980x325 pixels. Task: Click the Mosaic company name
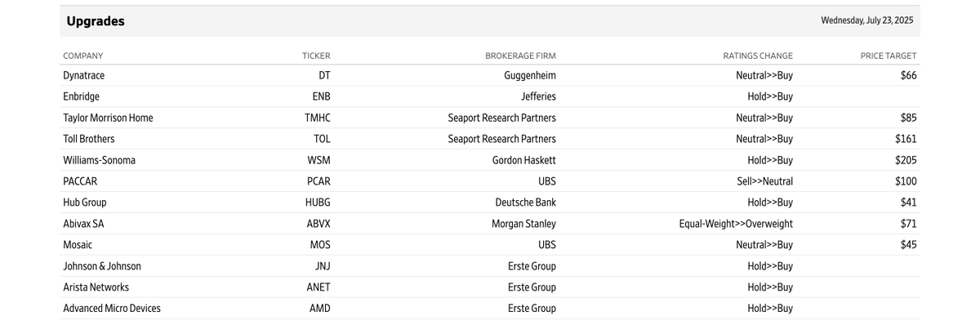[78, 244]
